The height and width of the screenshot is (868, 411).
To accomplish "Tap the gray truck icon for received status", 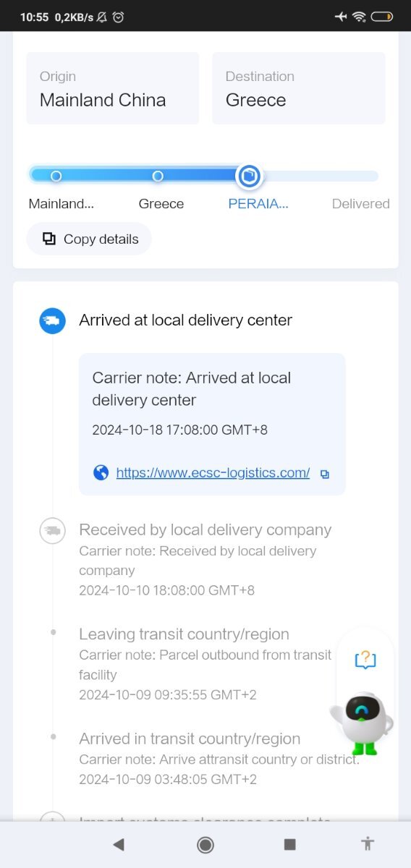I will coord(52,531).
